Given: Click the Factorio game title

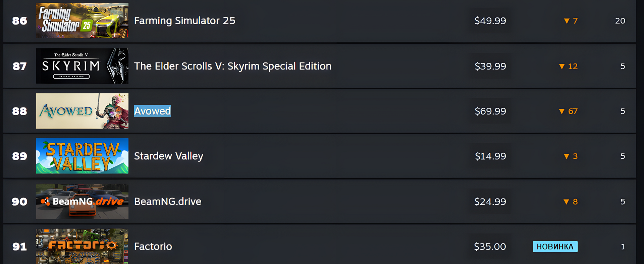Looking at the screenshot, I should point(153,247).
